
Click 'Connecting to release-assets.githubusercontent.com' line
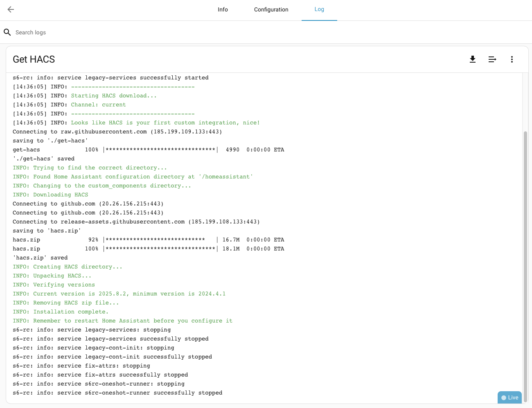pos(136,222)
